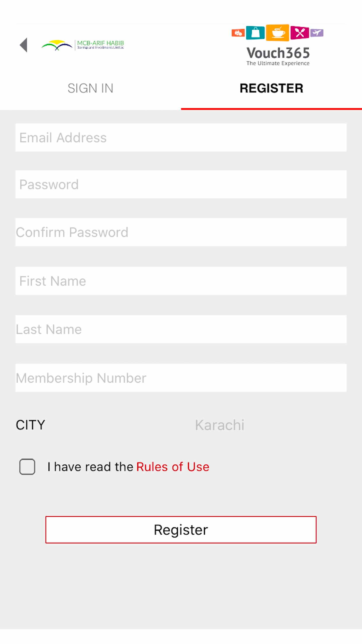Screen dimensions: 362x644
Task: Tap the back arrow icon
Action: pyautogui.click(x=24, y=45)
